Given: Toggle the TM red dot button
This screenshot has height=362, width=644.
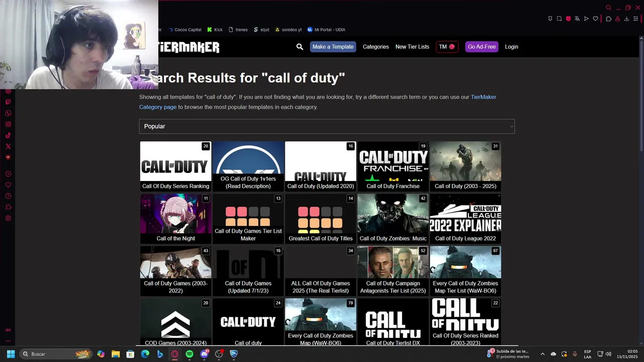Looking at the screenshot, I should (447, 47).
